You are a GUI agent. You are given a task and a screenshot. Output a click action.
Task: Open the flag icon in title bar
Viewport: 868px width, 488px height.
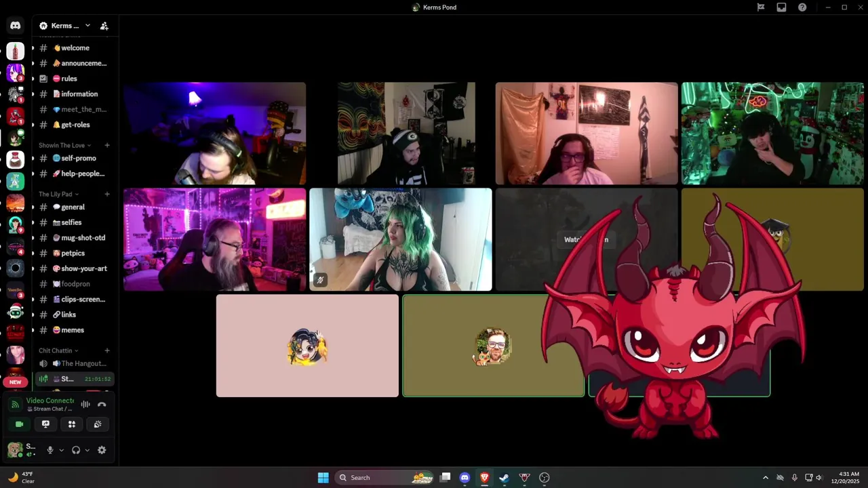click(761, 7)
